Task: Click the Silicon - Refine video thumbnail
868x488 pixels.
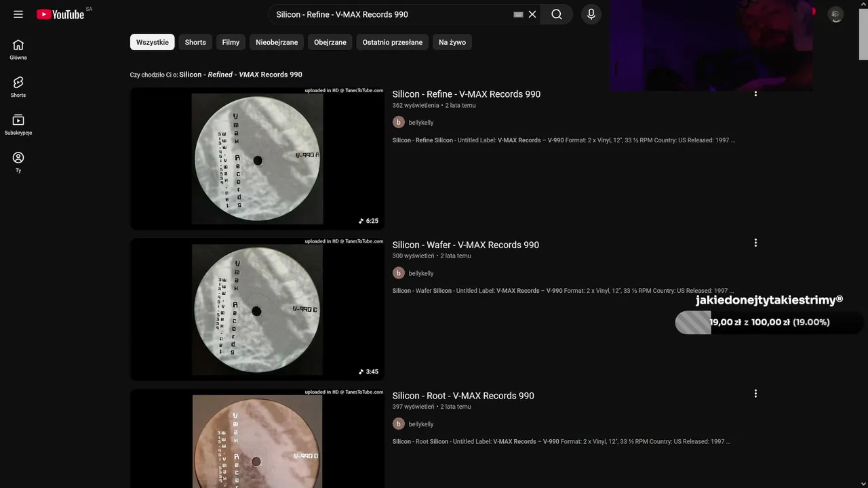Action: (x=257, y=159)
